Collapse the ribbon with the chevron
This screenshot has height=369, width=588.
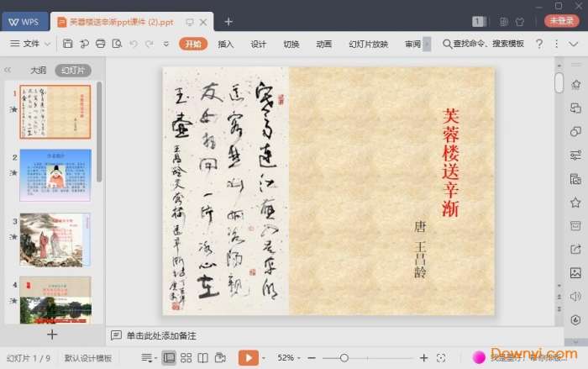(x=573, y=44)
